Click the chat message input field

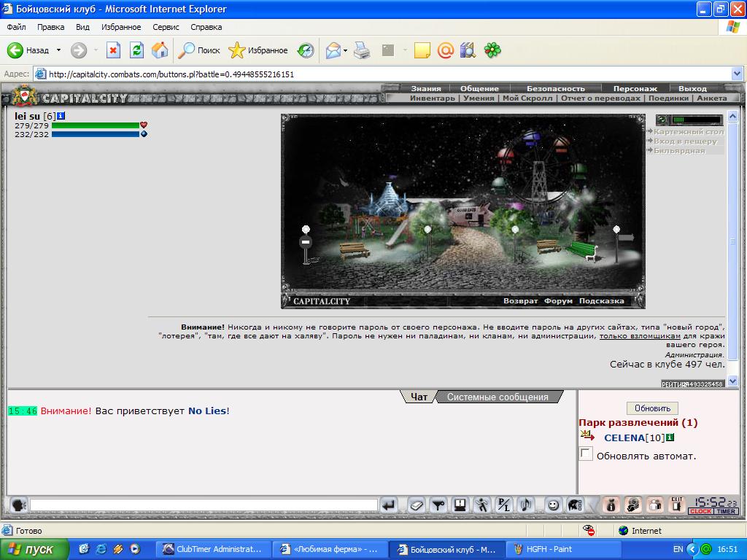pyautogui.click(x=204, y=505)
